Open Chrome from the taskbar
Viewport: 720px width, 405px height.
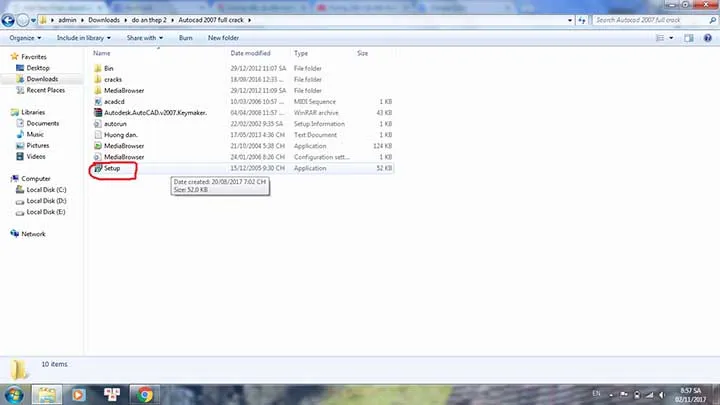[x=144, y=394]
